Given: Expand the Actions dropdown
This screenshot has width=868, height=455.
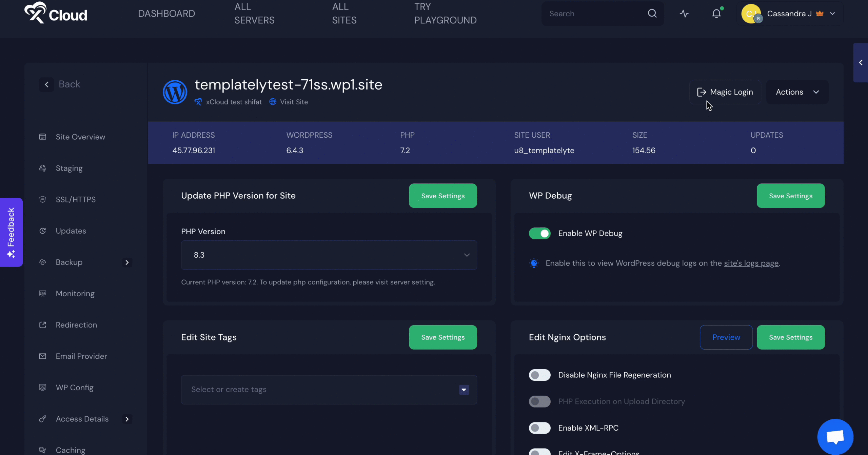Looking at the screenshot, I should tap(797, 92).
